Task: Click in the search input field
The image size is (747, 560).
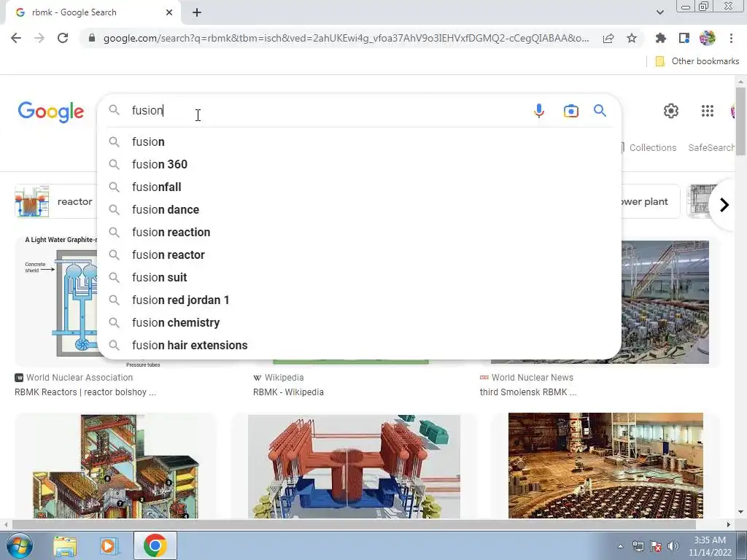Action: pyautogui.click(x=326, y=111)
